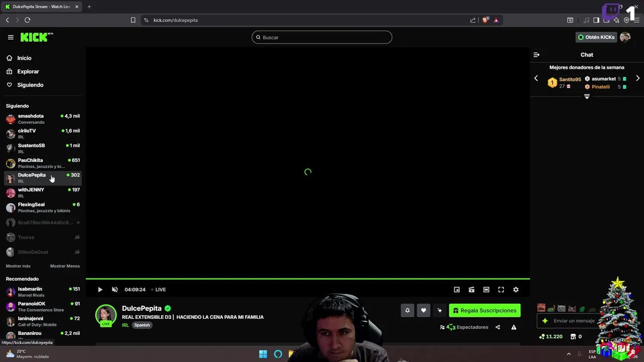This screenshot has width=644, height=362.
Task: Open the chat store icon
Action: pos(573,337)
